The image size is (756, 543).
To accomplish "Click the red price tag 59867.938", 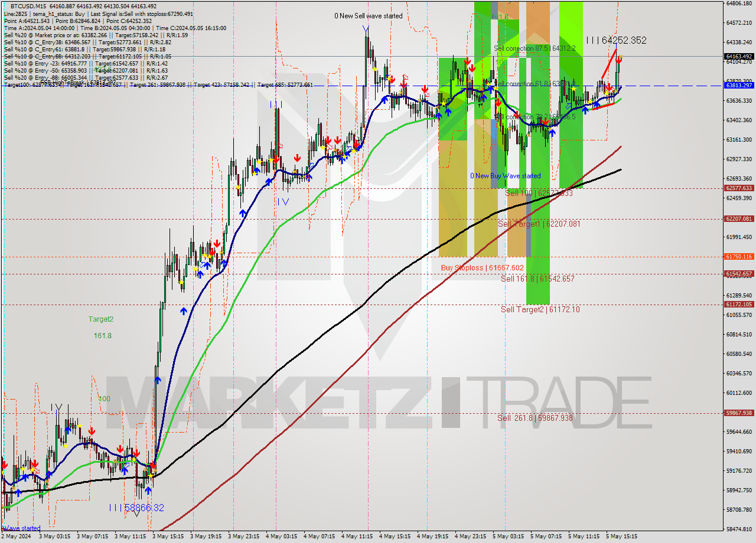I will coord(739,413).
